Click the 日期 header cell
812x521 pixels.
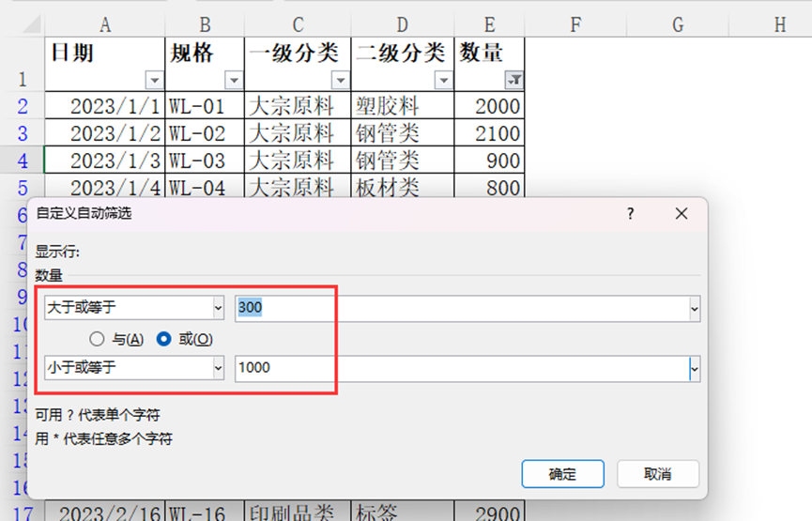(x=104, y=64)
